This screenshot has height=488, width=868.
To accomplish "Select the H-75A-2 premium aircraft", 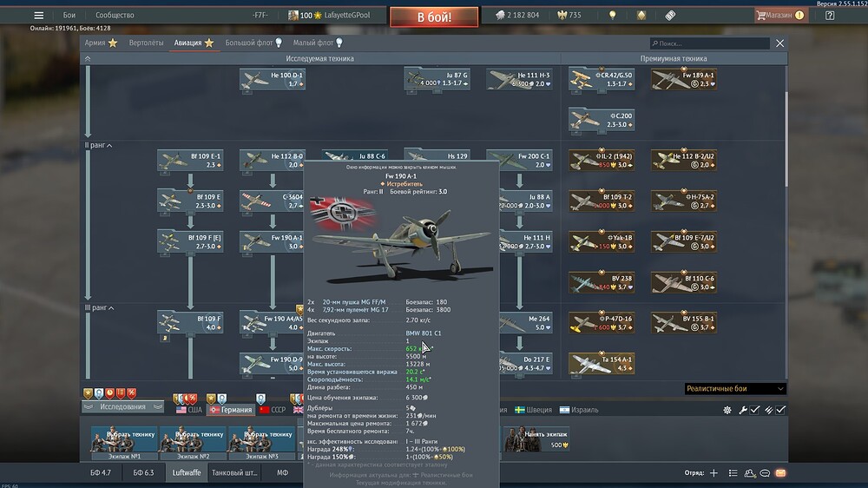I will point(684,201).
